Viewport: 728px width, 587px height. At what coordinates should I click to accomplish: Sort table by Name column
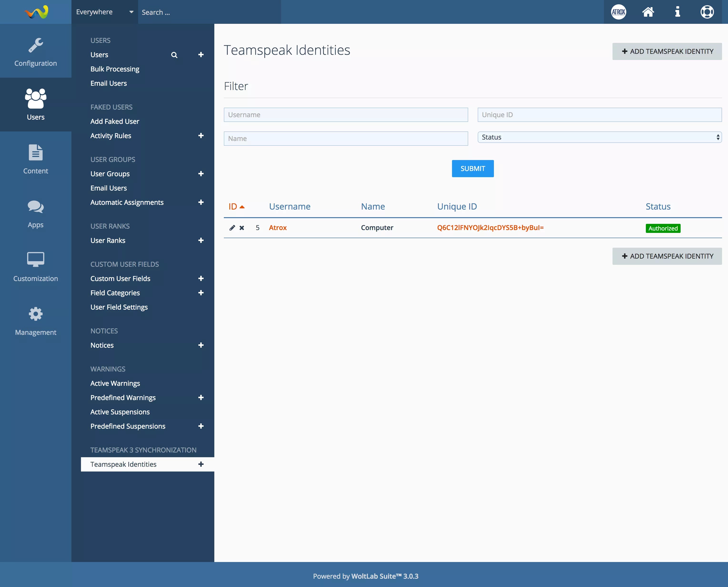(x=373, y=207)
